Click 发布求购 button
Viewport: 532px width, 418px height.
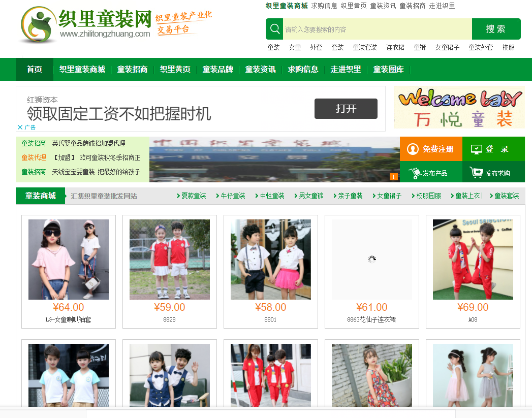pyautogui.click(x=493, y=172)
